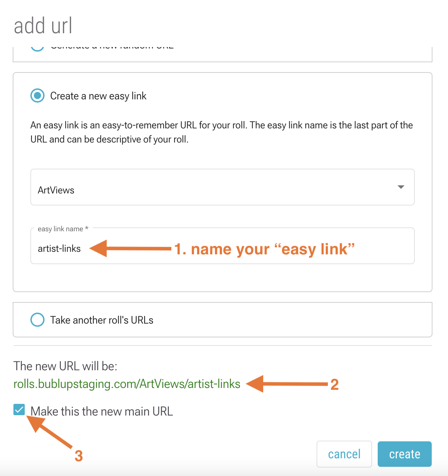Click the easy link name floating label
The width and height of the screenshot is (448, 476).
pos(63,229)
